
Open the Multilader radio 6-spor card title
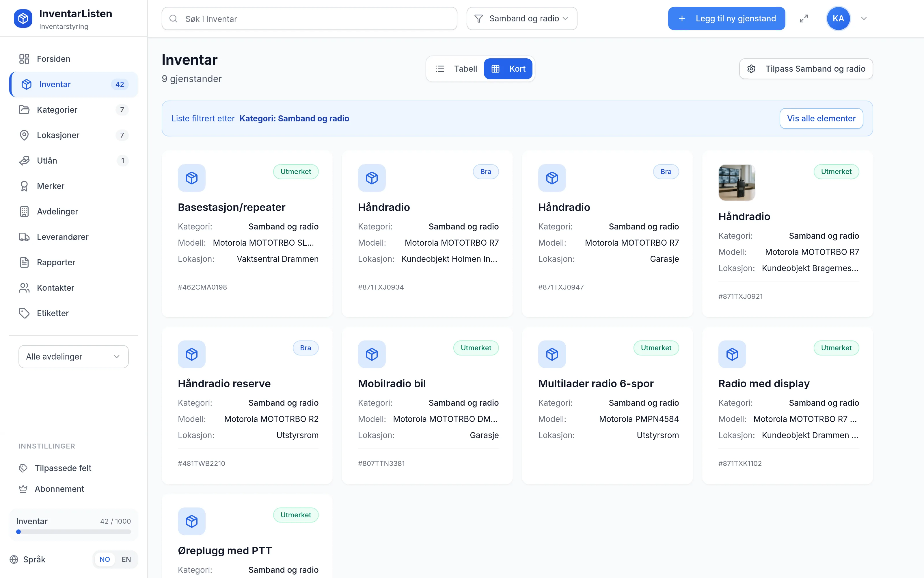click(596, 384)
